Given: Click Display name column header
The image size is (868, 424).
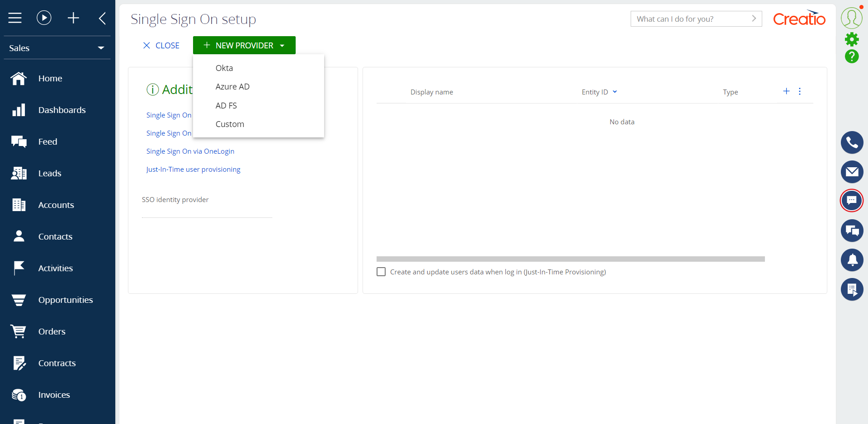Looking at the screenshot, I should point(432,92).
